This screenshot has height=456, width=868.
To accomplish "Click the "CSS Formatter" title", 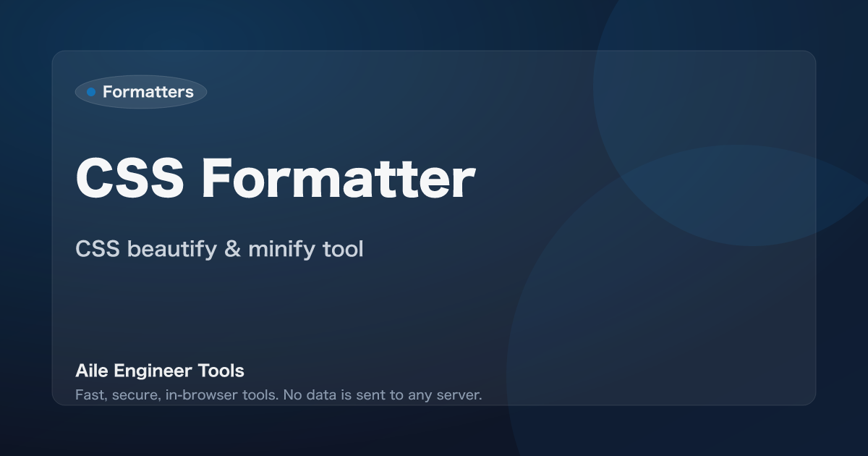I will click(x=275, y=177).
